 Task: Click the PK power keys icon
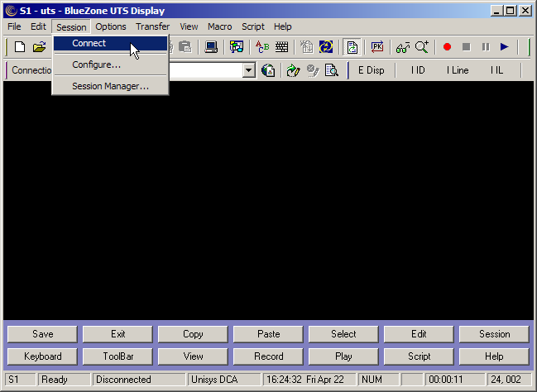377,47
